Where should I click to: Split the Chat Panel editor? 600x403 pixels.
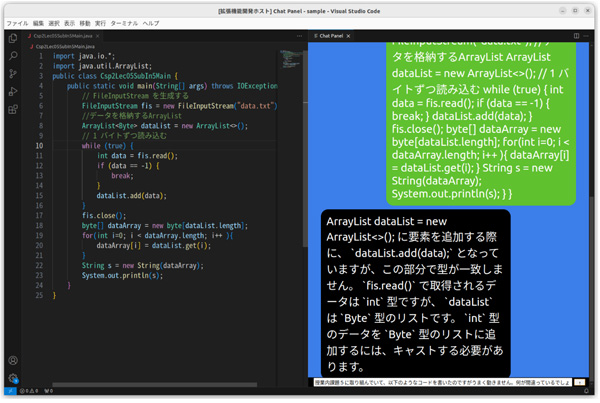(x=578, y=35)
